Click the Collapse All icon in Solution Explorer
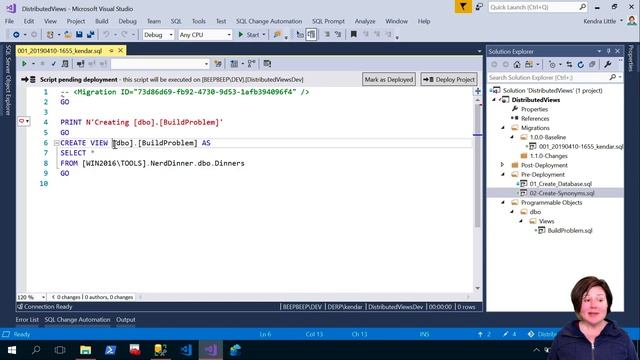The height and width of the screenshot is (360, 640). [x=592, y=64]
